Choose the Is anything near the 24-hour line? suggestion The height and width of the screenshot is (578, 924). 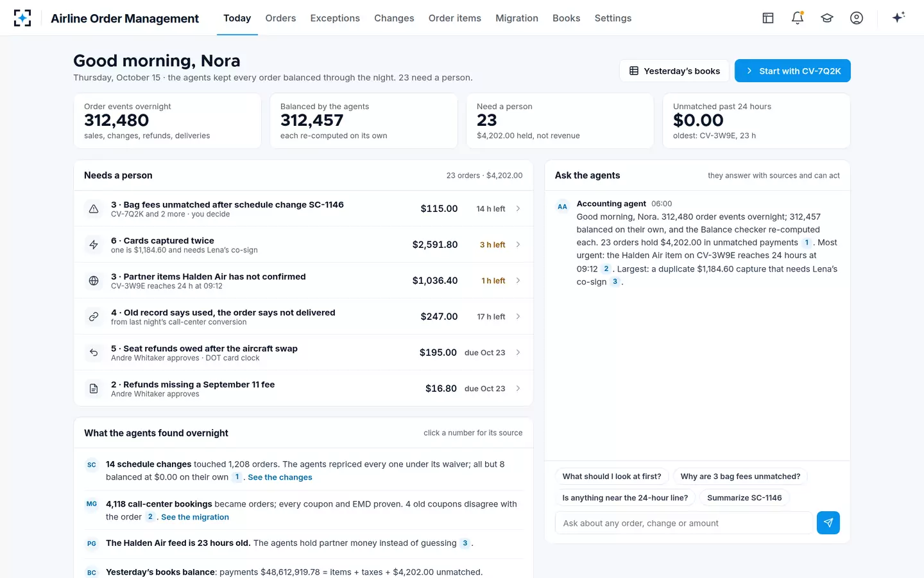(625, 498)
